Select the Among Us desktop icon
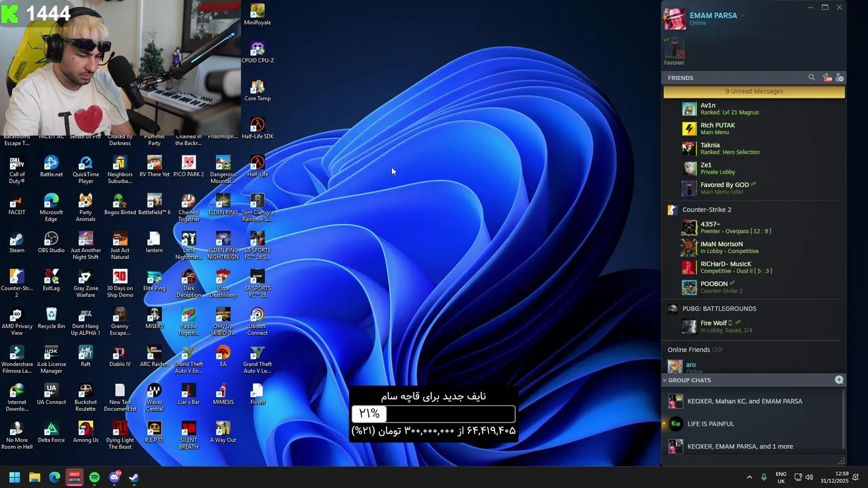This screenshot has height=488, width=868. tap(85, 432)
